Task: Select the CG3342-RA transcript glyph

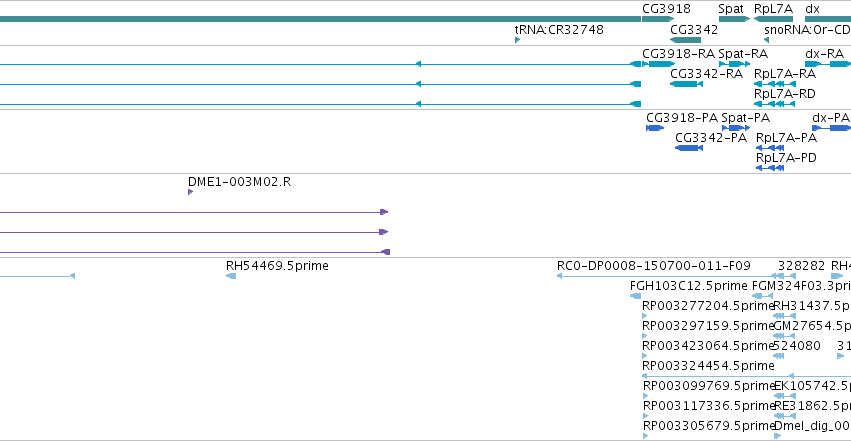Action: 687,84
